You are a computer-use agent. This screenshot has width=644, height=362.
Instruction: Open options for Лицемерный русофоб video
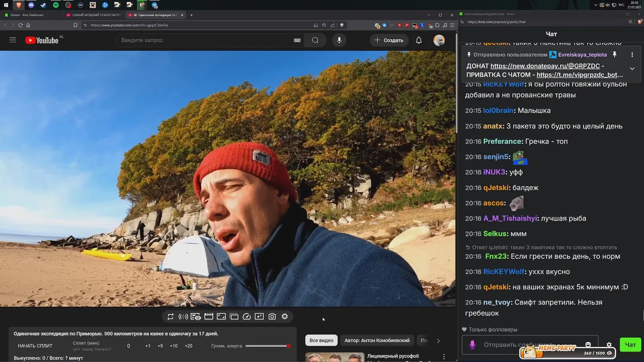[444, 356]
